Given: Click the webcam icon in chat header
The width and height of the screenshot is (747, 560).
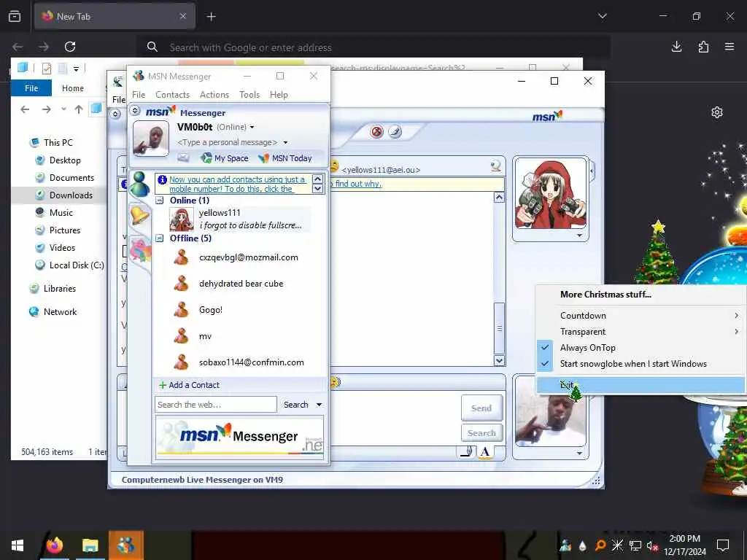Looking at the screenshot, I should tap(495, 166).
